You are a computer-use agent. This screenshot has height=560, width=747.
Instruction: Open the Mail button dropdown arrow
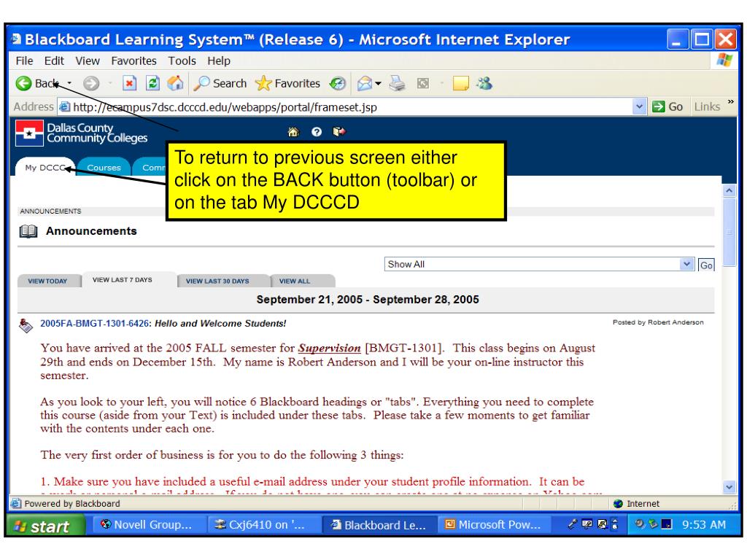379,83
